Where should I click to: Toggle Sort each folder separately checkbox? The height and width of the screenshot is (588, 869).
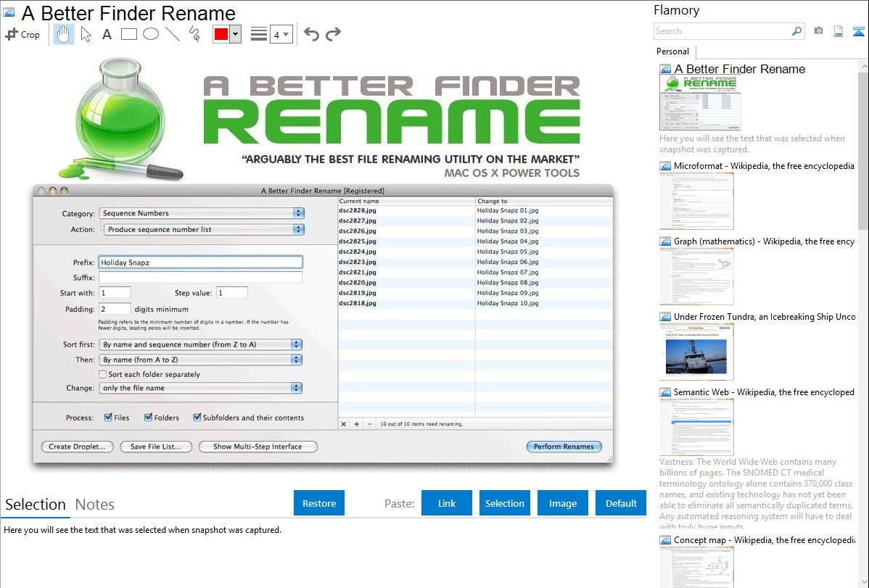[x=103, y=374]
